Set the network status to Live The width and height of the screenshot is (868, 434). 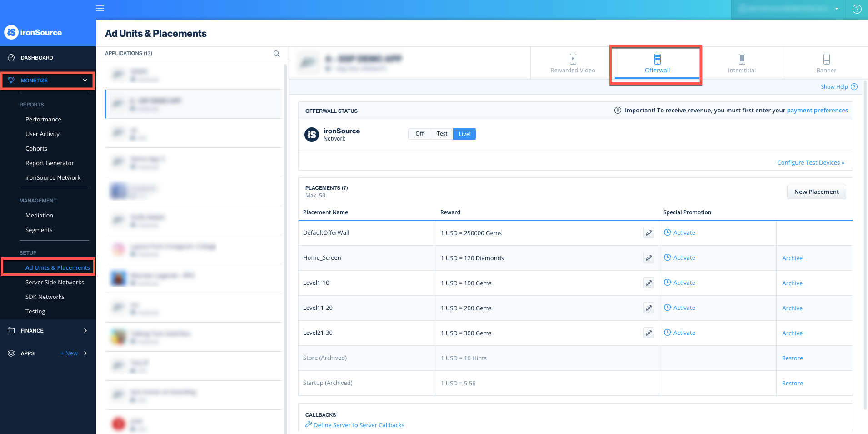pyautogui.click(x=464, y=134)
